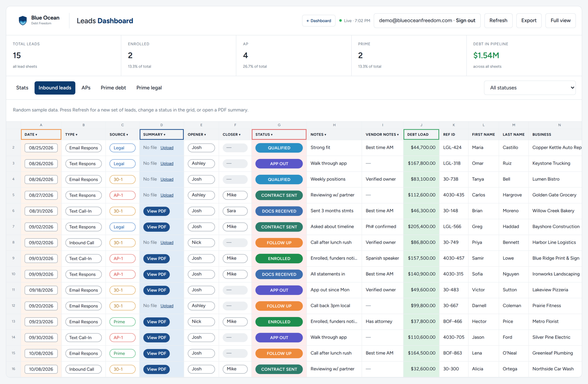Open the Prime legal tab
Image resolution: width=588 pixels, height=384 pixels.
point(149,88)
